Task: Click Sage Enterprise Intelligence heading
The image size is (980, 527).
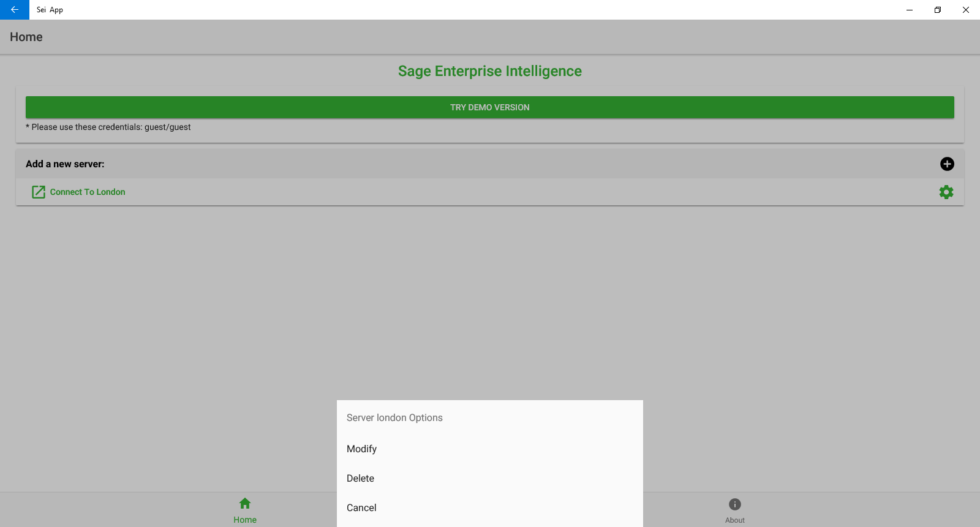Action: pyautogui.click(x=490, y=71)
